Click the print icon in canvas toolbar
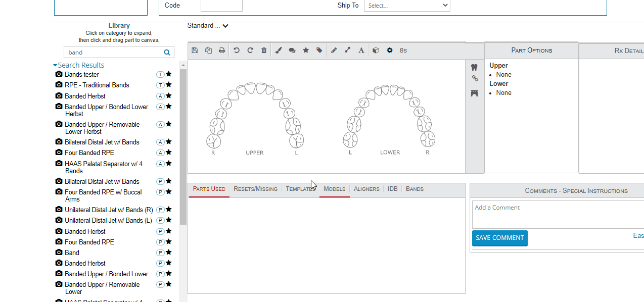 click(x=222, y=51)
